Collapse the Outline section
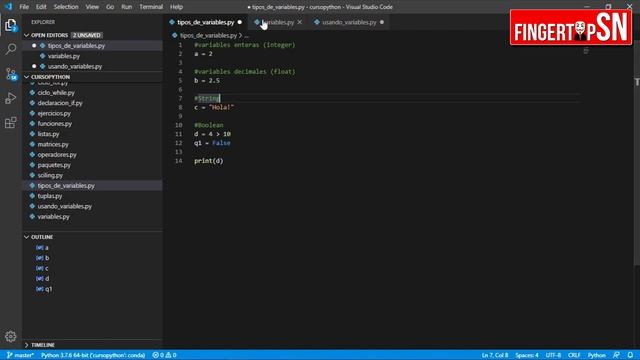This screenshot has width=640, height=360. pos(27,237)
